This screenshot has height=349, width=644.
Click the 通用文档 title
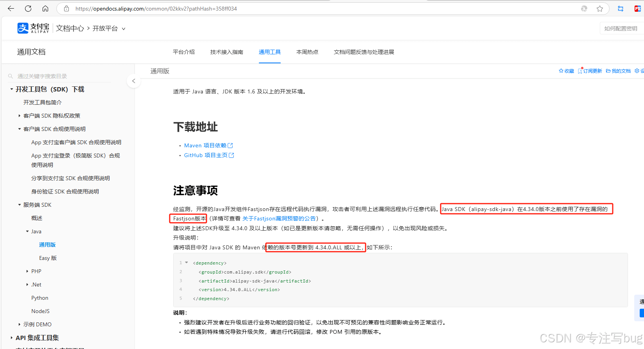click(31, 52)
